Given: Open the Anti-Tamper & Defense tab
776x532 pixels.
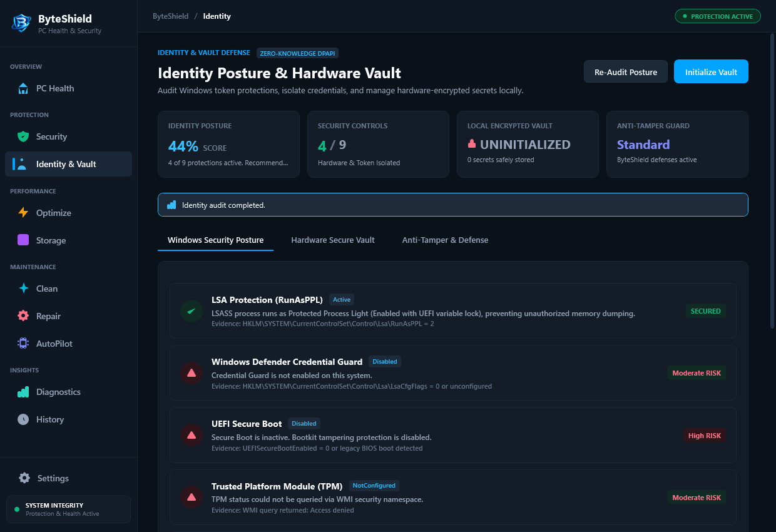Looking at the screenshot, I should pyautogui.click(x=445, y=240).
